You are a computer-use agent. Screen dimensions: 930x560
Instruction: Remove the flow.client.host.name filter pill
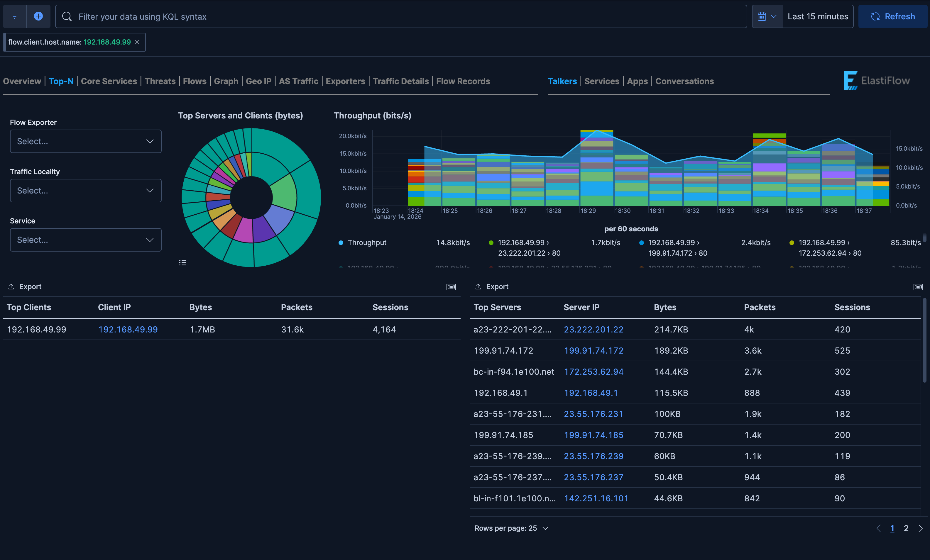pos(137,42)
